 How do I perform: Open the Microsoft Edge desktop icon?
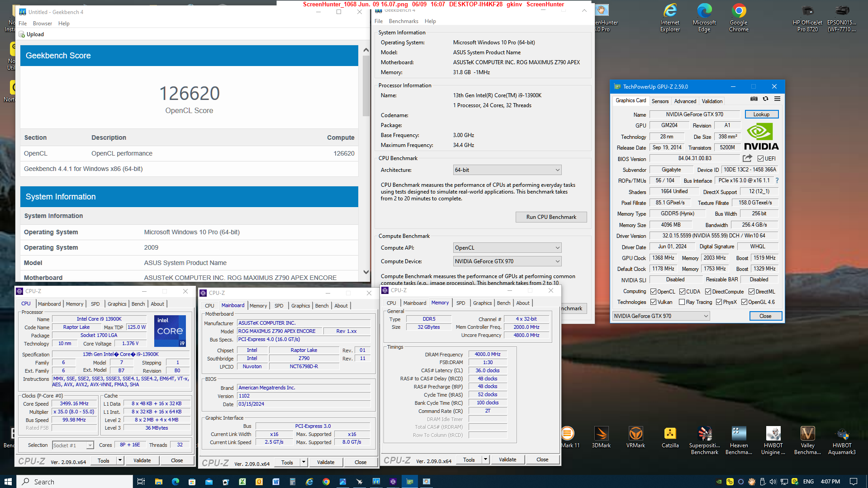tap(704, 18)
